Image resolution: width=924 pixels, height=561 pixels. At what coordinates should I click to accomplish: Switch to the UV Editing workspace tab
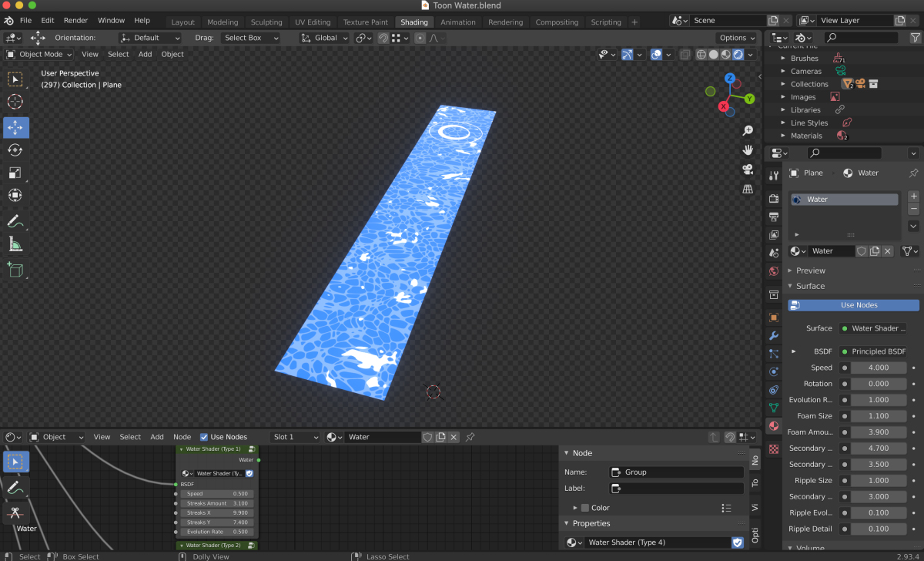(x=313, y=22)
